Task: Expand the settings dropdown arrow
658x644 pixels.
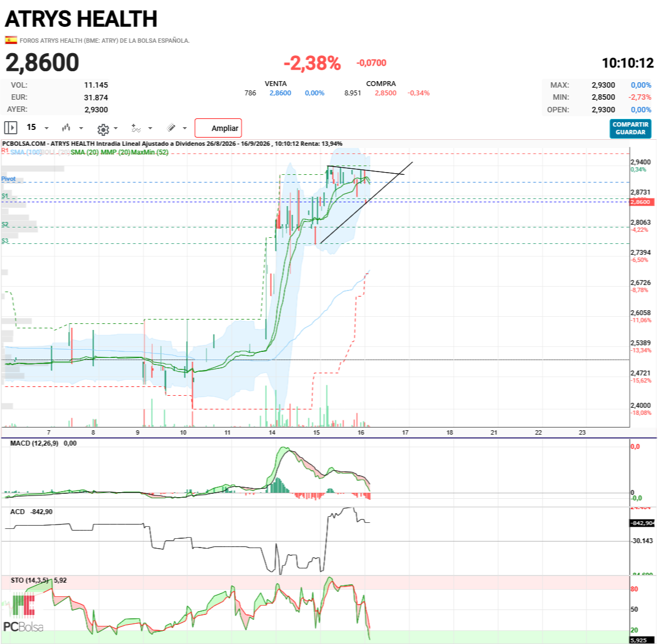Action: (x=116, y=128)
